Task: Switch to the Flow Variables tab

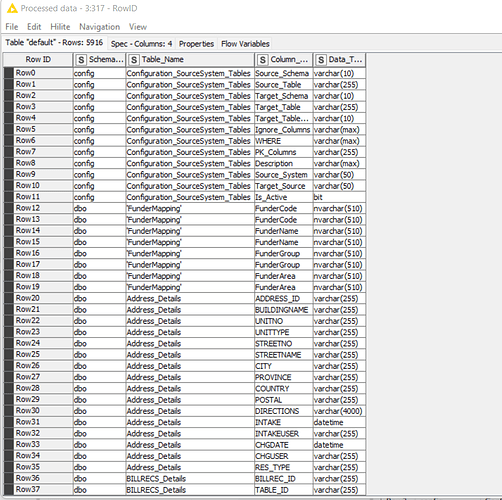Action: click(245, 44)
